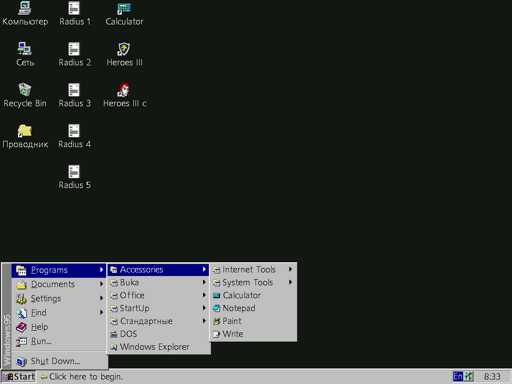Expand the Office submenu arrow

point(204,295)
